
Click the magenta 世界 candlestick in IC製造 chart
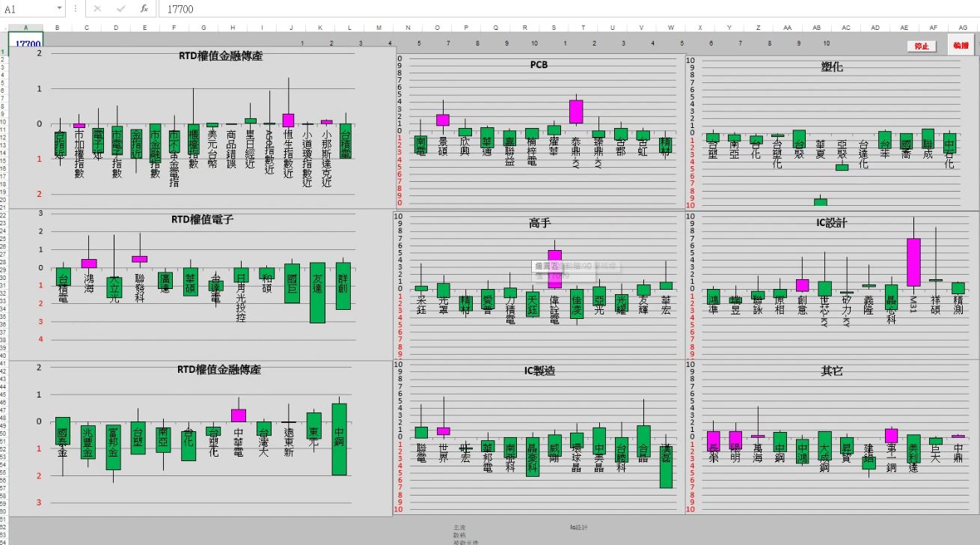(x=443, y=431)
